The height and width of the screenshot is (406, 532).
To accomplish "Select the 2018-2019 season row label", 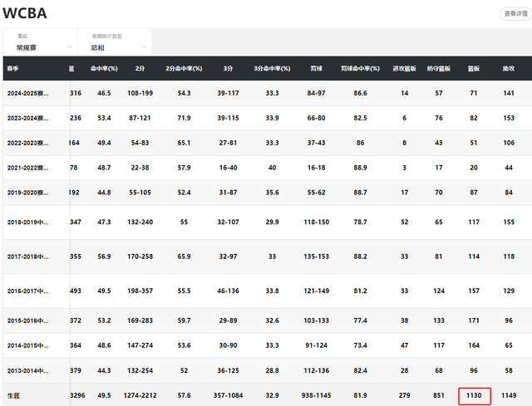I will (x=27, y=223).
